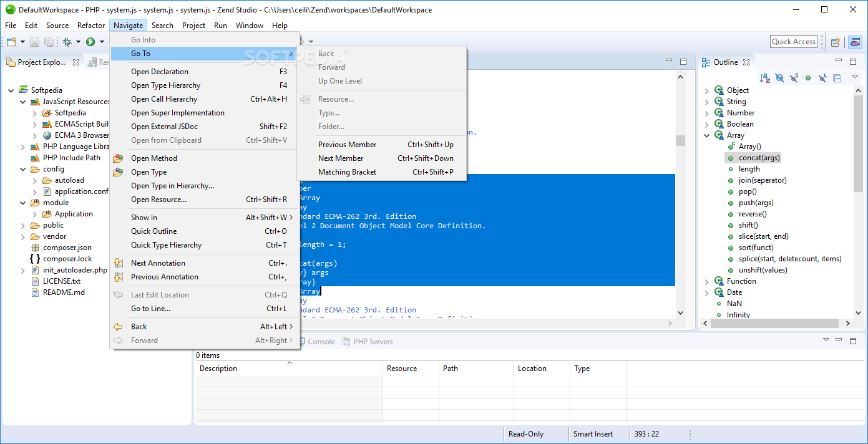
Task: Toggle Hide Local Types in Outline
Action: (822, 78)
